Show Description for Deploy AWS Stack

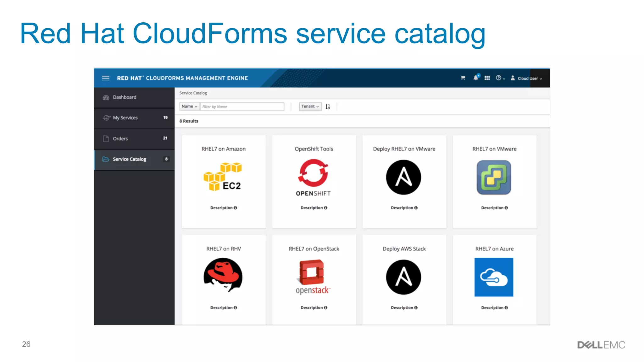point(404,308)
